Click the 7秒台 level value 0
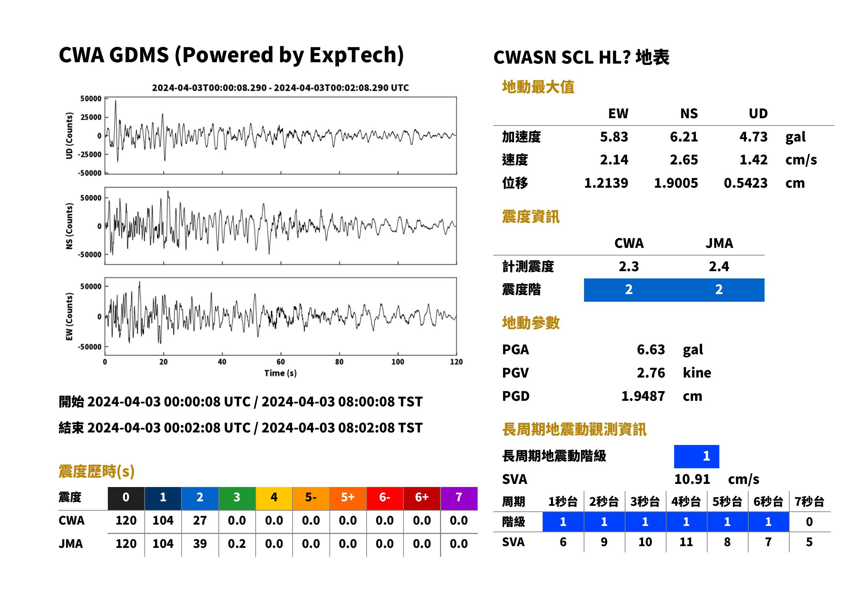This screenshot has height=616, width=863. pyautogui.click(x=809, y=522)
